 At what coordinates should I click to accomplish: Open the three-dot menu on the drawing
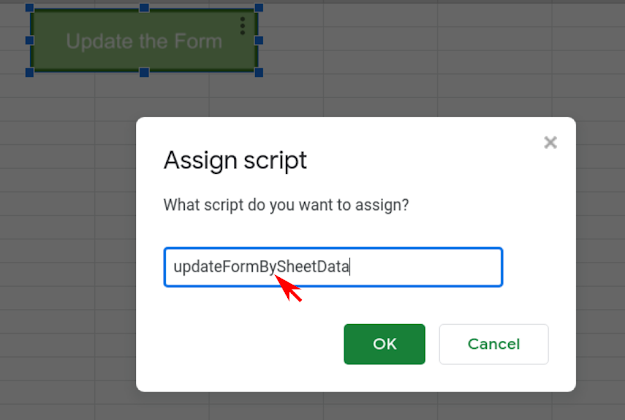click(x=242, y=25)
